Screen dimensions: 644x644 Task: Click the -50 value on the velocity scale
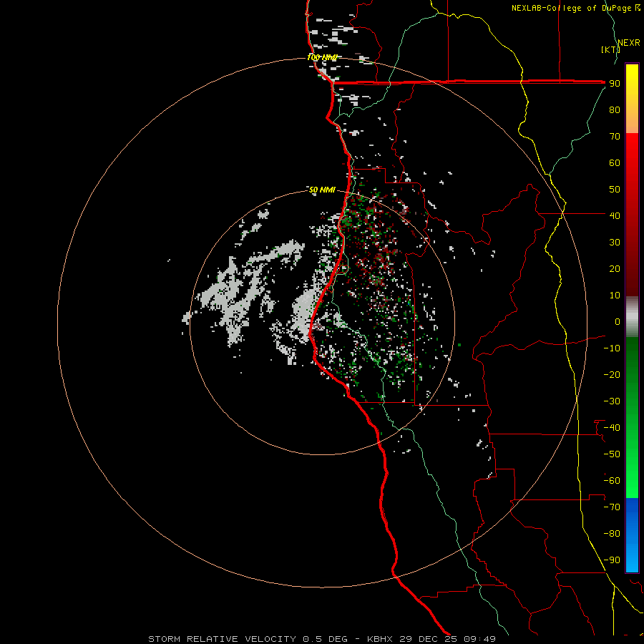[612, 454]
